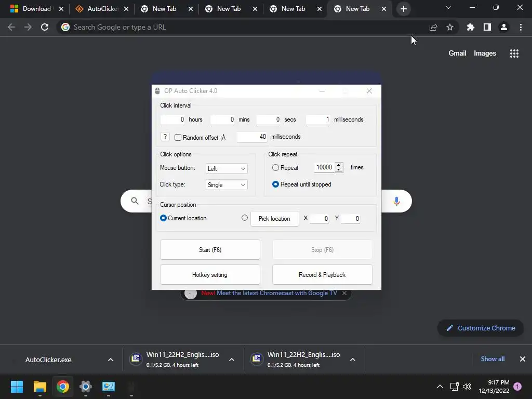This screenshot has width=532, height=399.
Task: Open the Chromecast with Google TV link
Action: 277,293
